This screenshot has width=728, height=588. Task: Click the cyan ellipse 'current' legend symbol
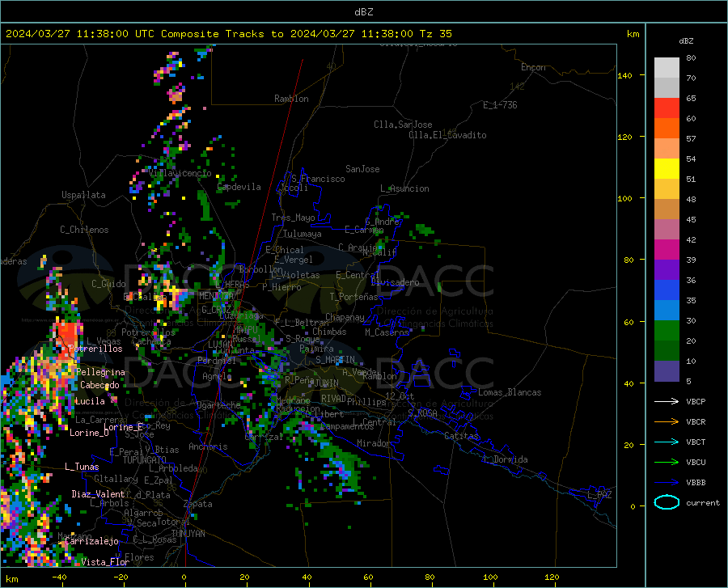(667, 502)
